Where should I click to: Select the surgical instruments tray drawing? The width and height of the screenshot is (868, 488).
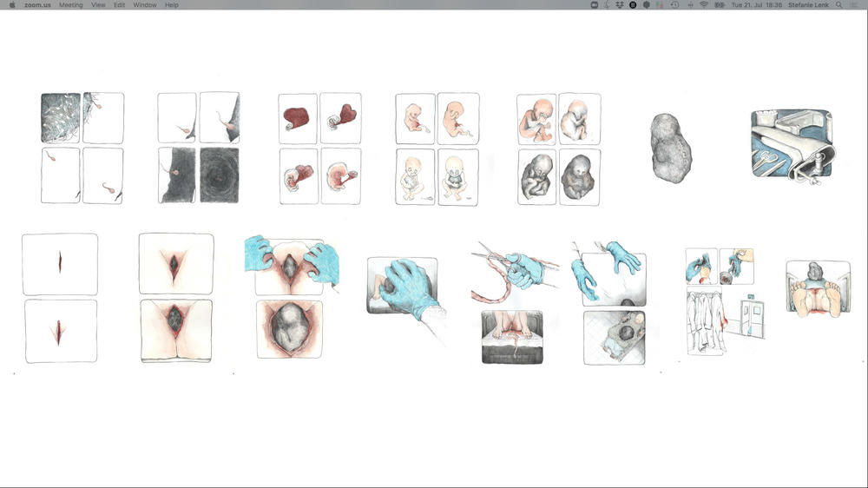coord(789,146)
